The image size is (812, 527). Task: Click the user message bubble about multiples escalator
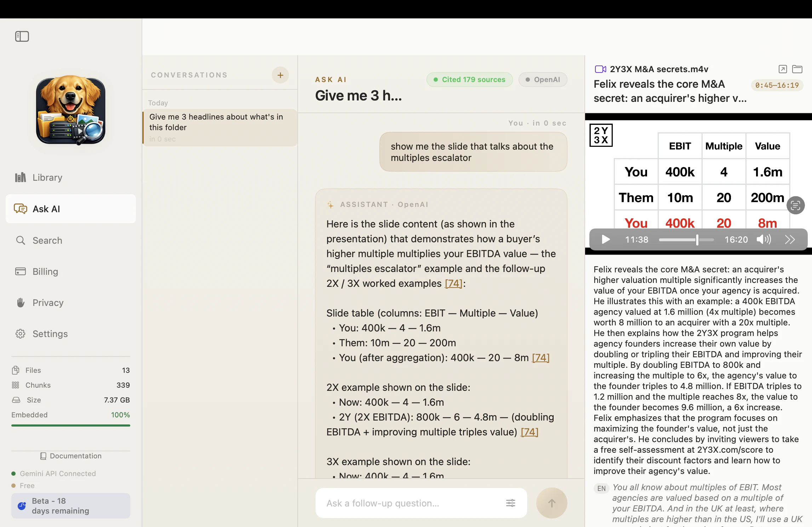(x=473, y=152)
